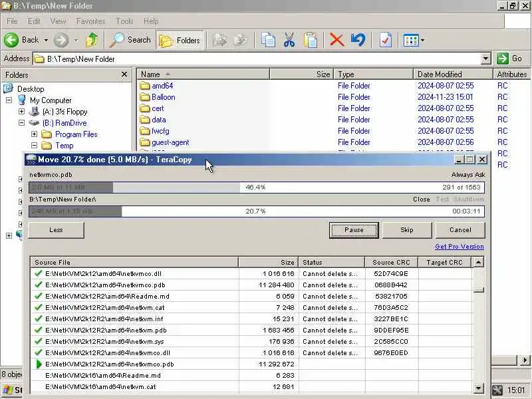Click the blue Undo arrow icon
The height and width of the screenshot is (399, 532).
click(x=358, y=40)
